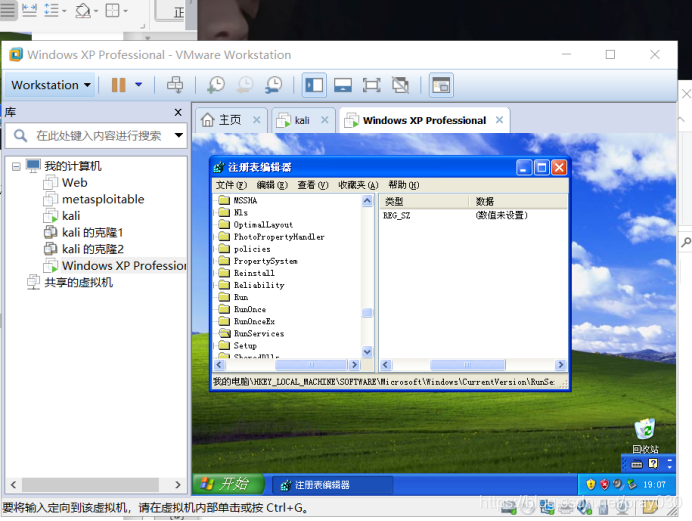This screenshot has width=692, height=521.
Task: Open the power options dropdown arrow
Action: (x=139, y=84)
